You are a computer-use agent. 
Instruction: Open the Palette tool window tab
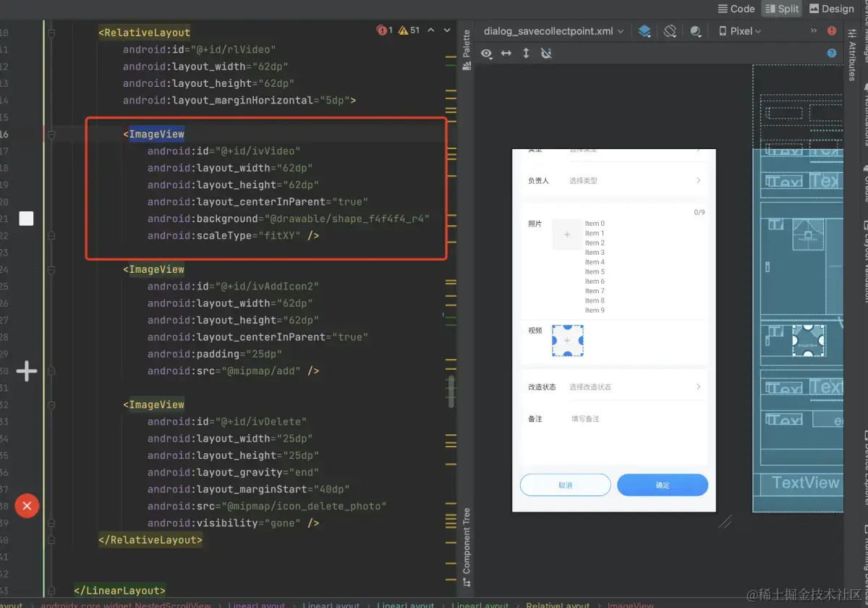coord(467,51)
